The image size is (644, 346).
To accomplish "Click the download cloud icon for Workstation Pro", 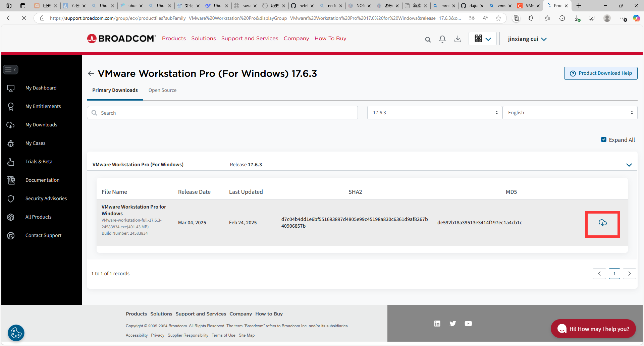I will point(602,223).
